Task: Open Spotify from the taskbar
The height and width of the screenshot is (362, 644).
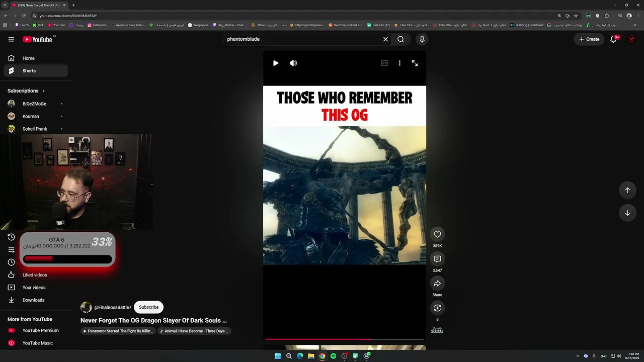Action: pos(333,356)
